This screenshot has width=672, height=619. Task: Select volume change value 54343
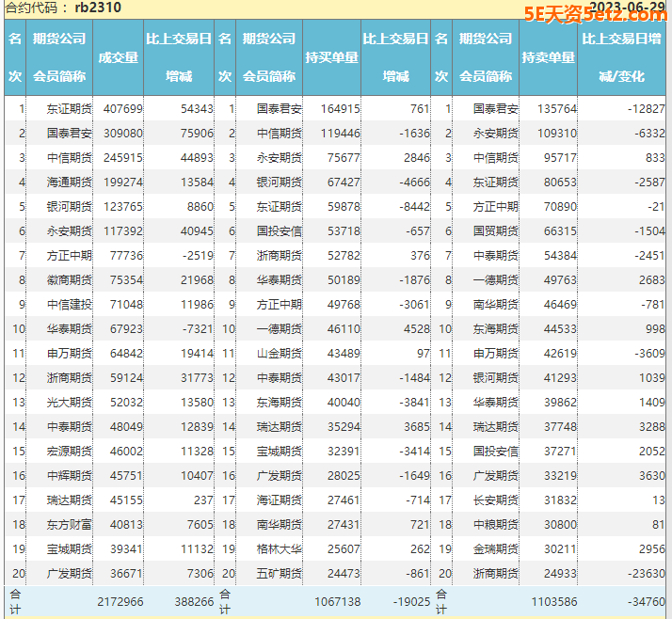[x=197, y=109]
